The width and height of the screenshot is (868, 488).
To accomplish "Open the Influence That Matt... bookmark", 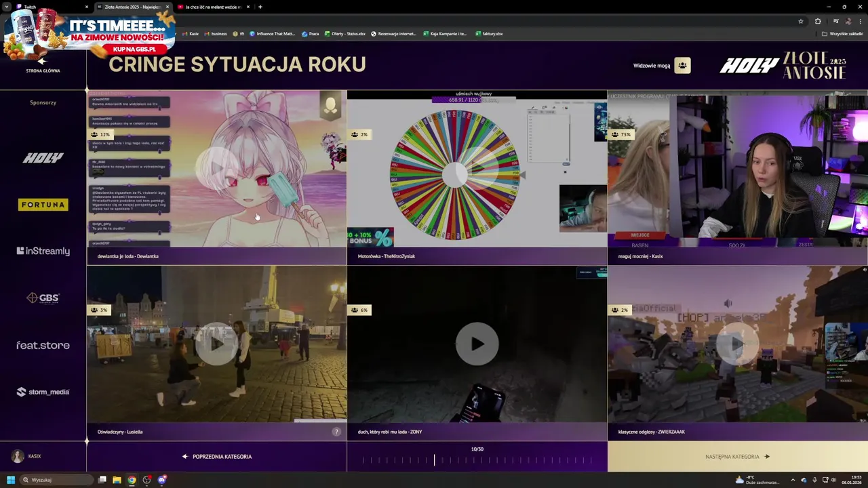I will tap(272, 33).
